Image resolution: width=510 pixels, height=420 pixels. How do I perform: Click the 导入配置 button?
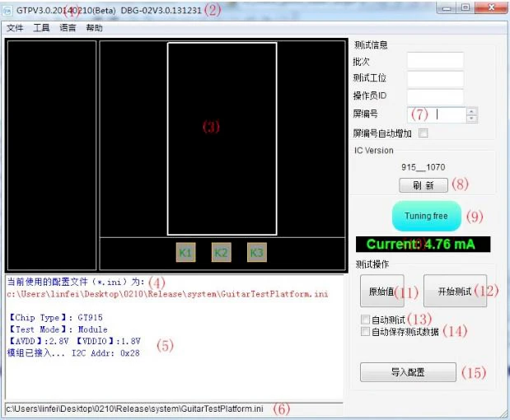coord(408,372)
